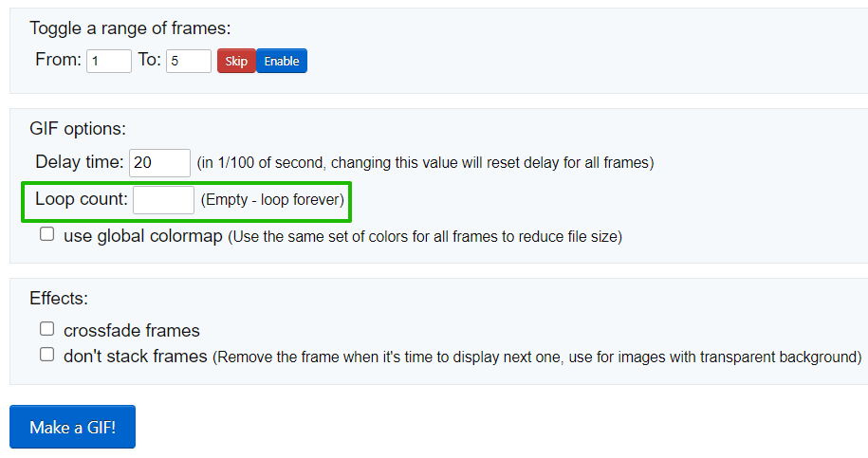Click the 'use global colormap' label text

143,236
